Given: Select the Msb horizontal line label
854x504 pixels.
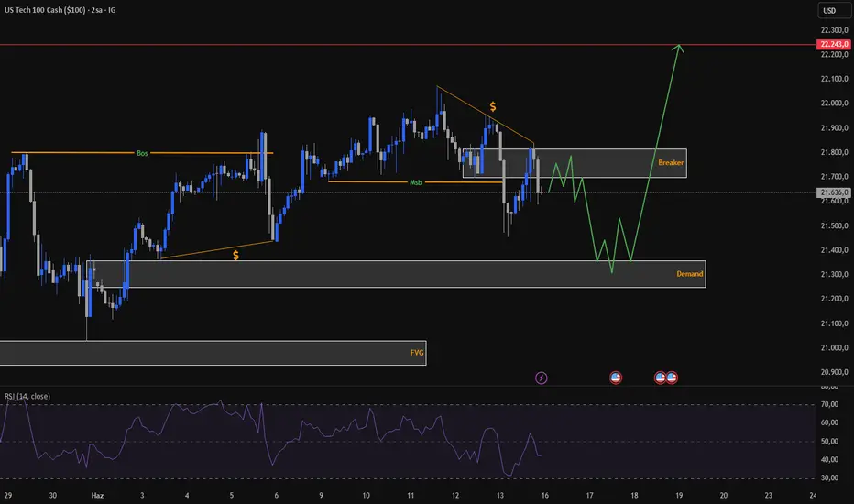Looking at the screenshot, I should 416,182.
